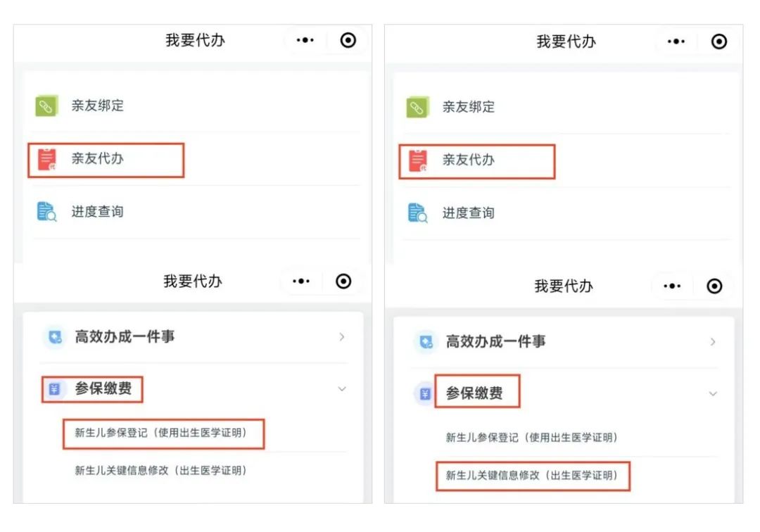Open top mini-program capsule more dots, left screenshot
Screen dimensions: 760x532
pyautogui.click(x=305, y=39)
